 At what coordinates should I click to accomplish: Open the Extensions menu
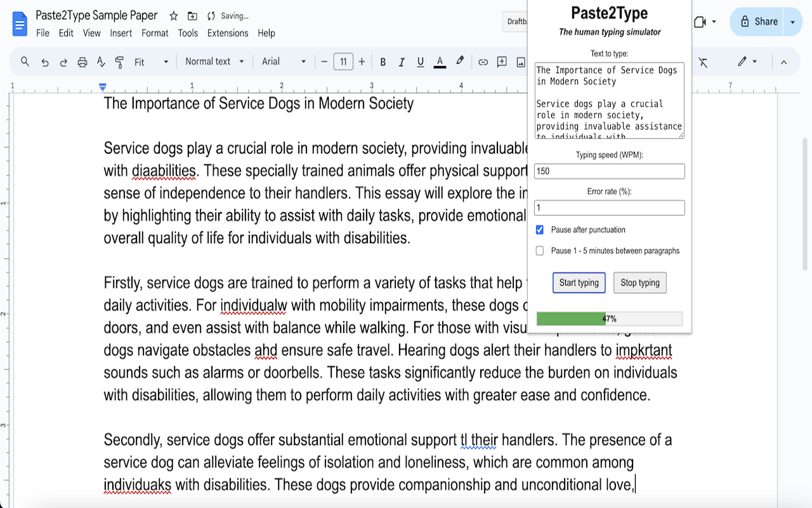pyautogui.click(x=228, y=33)
